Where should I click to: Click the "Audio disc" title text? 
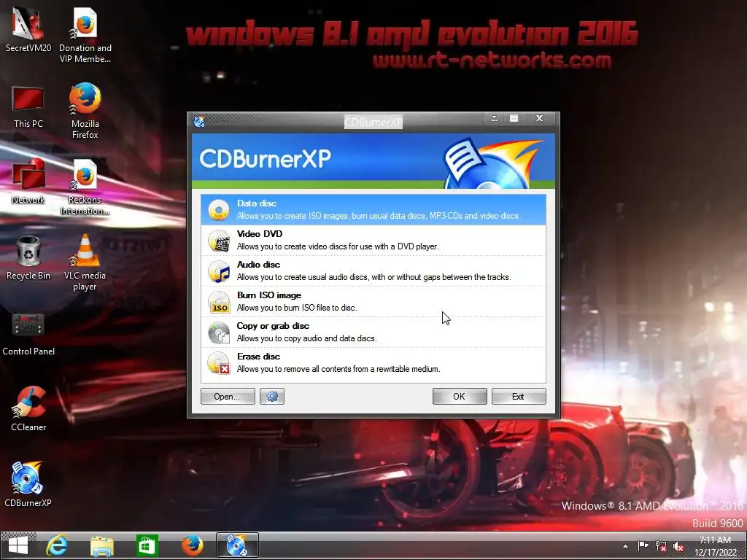tap(259, 264)
